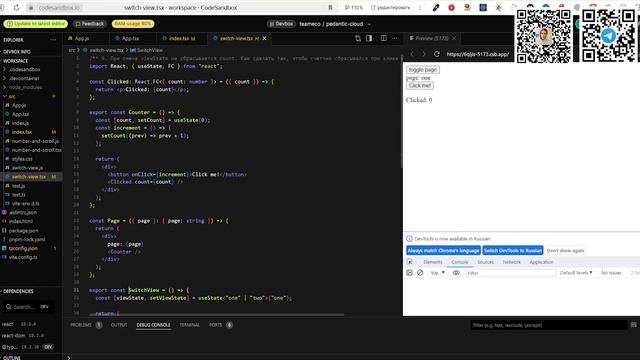The width and height of the screenshot is (640, 360).
Task: Click the bookmark icon in address bar
Action: point(330,7)
